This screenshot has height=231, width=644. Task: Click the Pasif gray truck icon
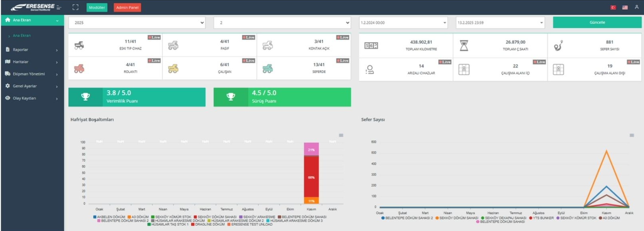point(173,45)
